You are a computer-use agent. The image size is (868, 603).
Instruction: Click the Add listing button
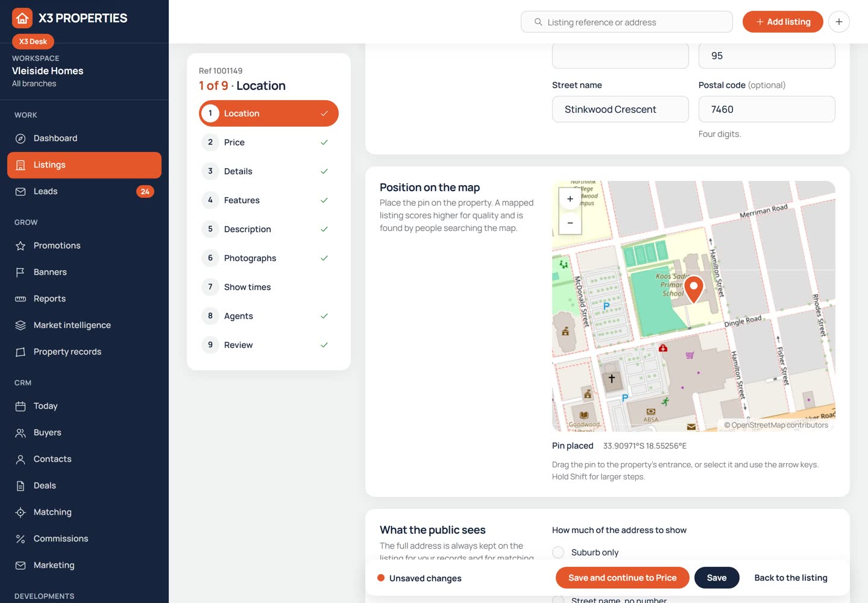tap(783, 22)
